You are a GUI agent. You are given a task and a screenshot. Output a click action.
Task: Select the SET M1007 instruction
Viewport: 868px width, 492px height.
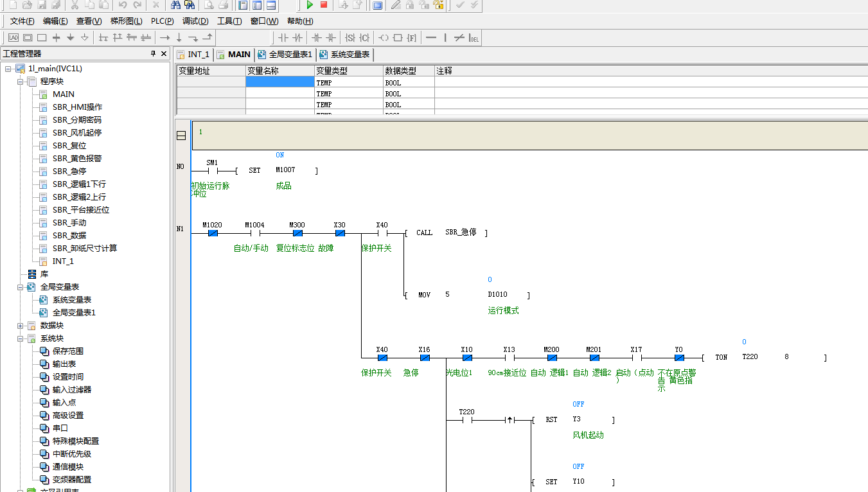[277, 170]
